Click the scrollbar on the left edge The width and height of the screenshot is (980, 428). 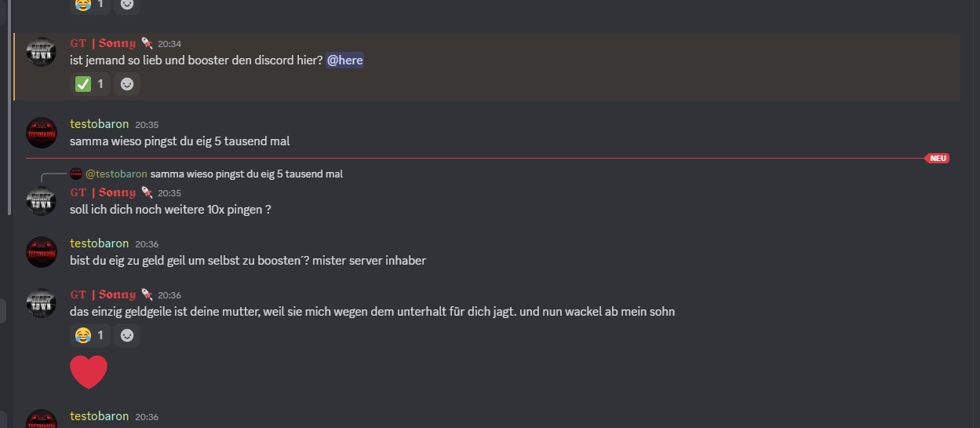9,110
